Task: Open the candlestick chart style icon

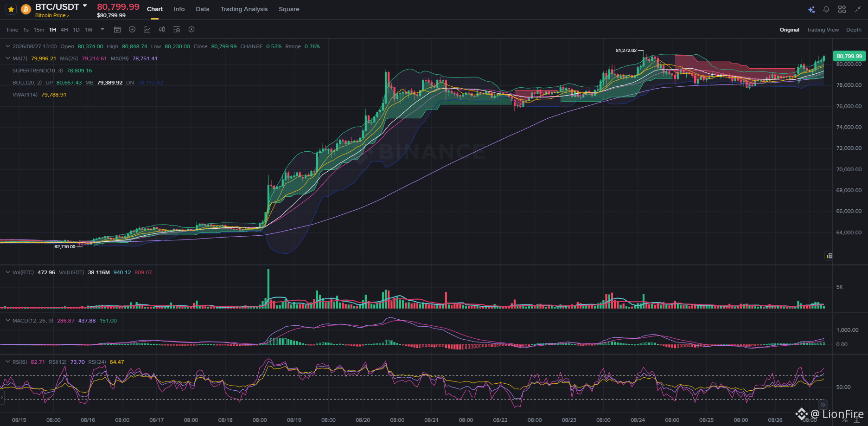Action: point(162,30)
